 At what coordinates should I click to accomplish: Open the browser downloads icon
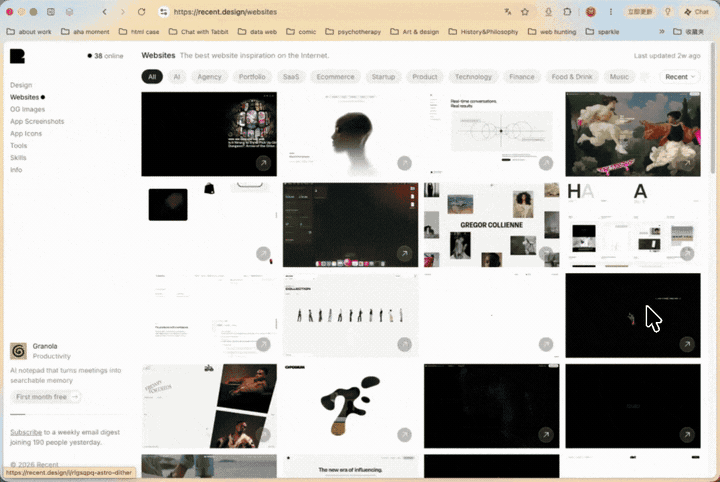point(548,12)
